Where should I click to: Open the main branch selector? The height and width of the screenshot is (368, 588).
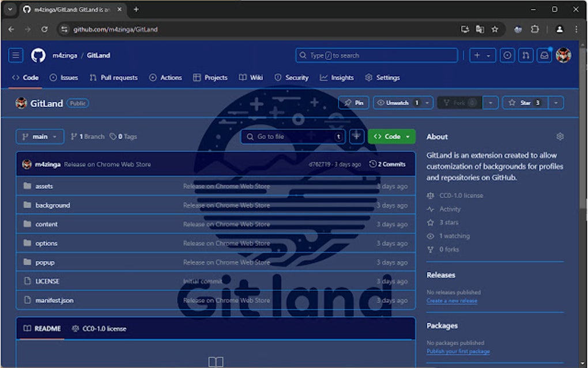point(39,136)
